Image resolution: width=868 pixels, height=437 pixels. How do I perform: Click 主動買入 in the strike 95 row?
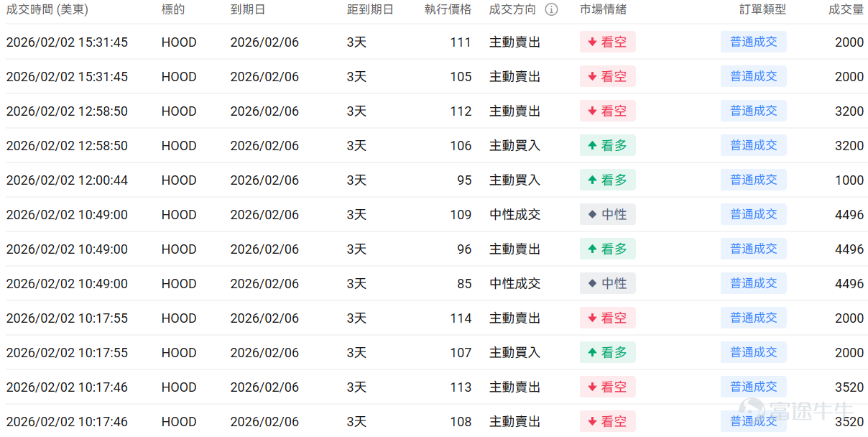click(x=514, y=180)
